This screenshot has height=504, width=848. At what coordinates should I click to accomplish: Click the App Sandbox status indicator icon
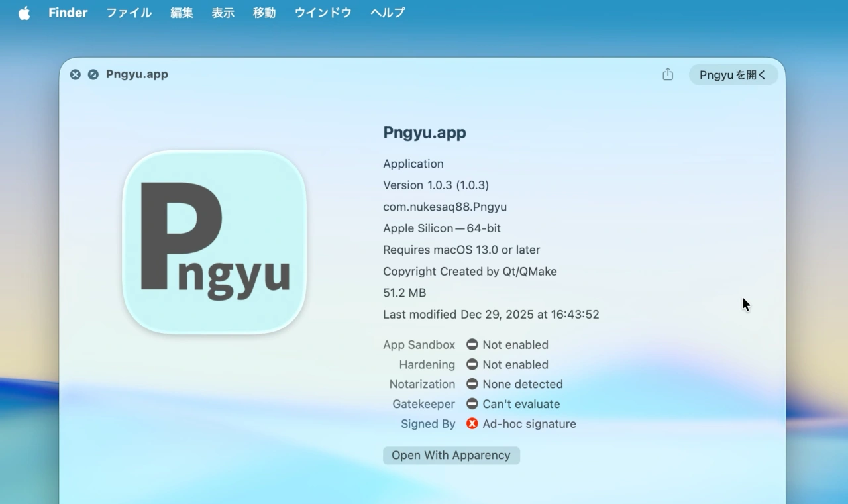472,344
